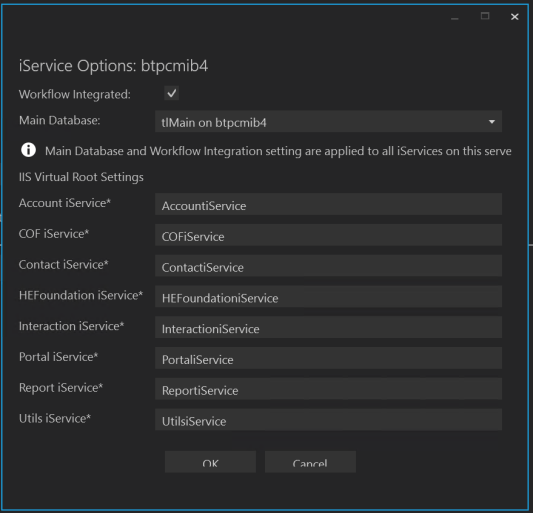533x513 pixels.
Task: Focus the Account iService input field
Action: 328,204
